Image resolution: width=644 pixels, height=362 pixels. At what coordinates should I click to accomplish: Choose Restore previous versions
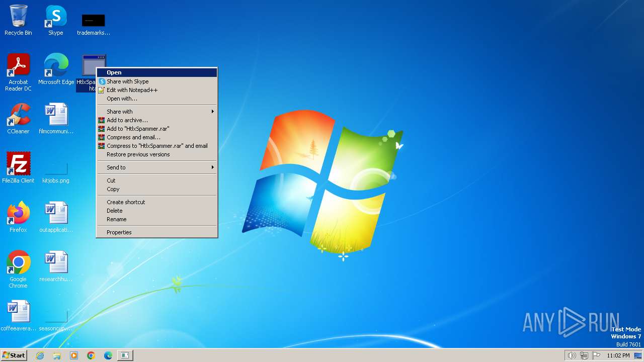tap(157, 154)
